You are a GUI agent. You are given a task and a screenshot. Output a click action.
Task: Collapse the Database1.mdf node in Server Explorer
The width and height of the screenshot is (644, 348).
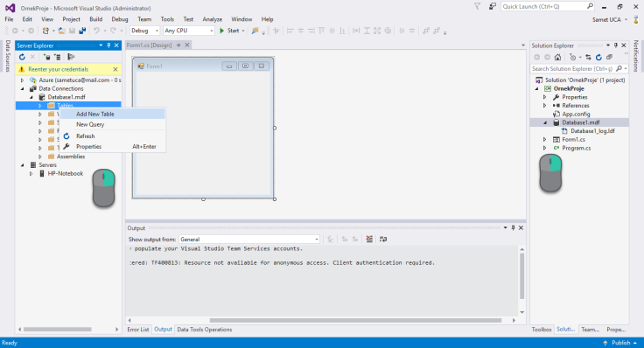click(x=31, y=97)
